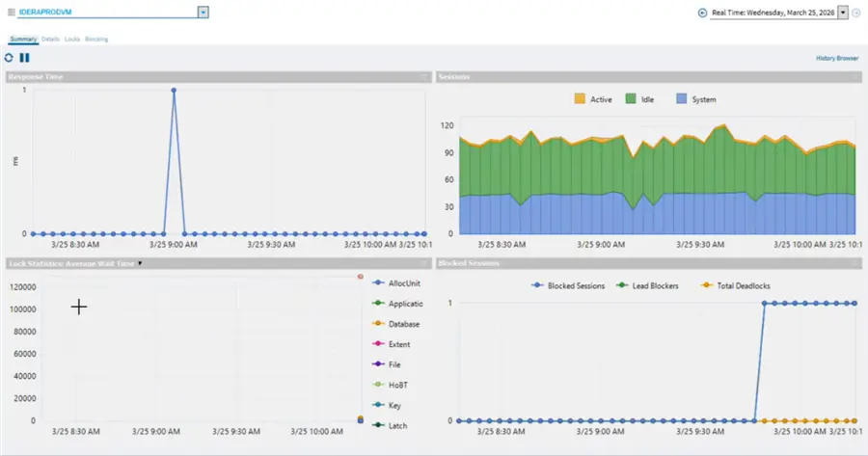This screenshot has height=456, width=868.
Task: Click 3/25 9:30 AM label under Sessions chart
Action: coord(700,244)
